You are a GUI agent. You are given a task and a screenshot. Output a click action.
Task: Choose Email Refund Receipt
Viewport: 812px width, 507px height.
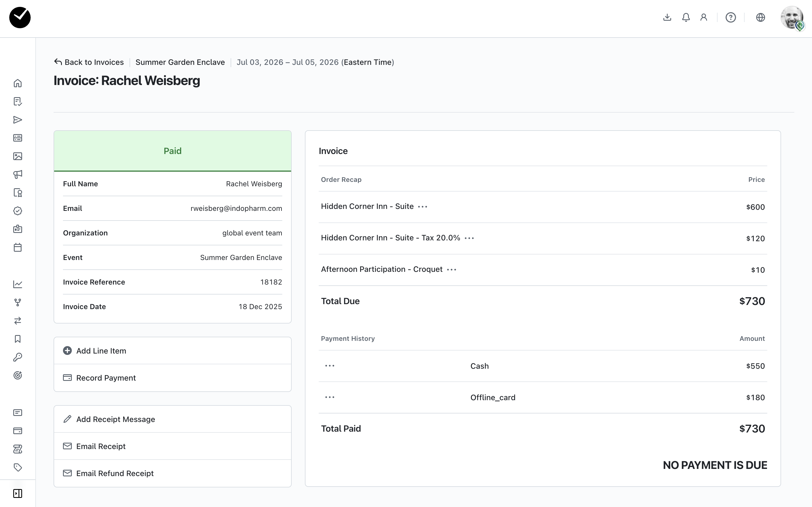[x=115, y=473]
